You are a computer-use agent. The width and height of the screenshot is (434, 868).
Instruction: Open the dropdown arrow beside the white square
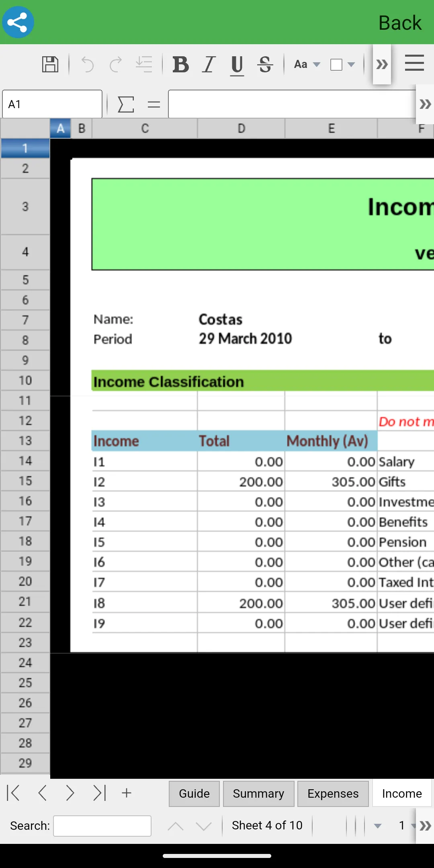pyautogui.click(x=351, y=64)
